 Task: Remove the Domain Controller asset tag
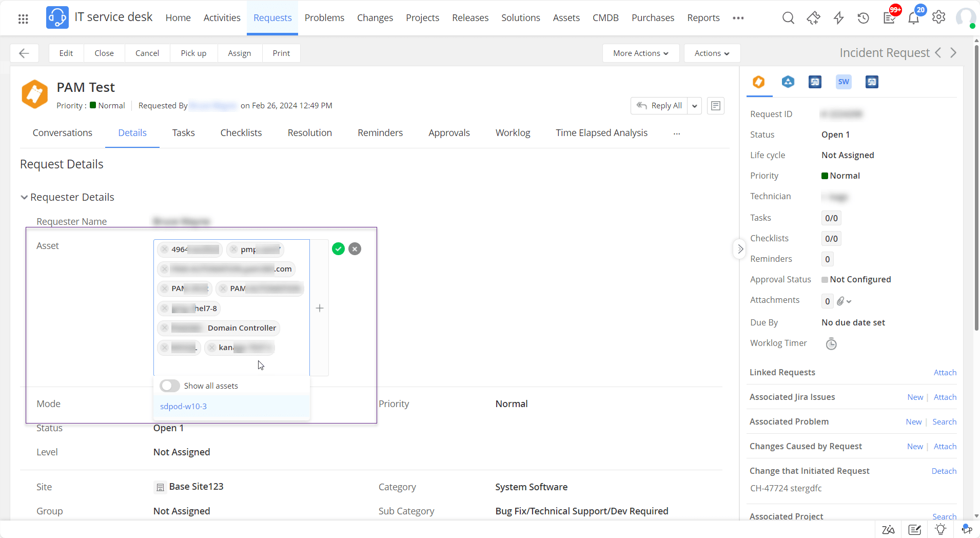[165, 328]
